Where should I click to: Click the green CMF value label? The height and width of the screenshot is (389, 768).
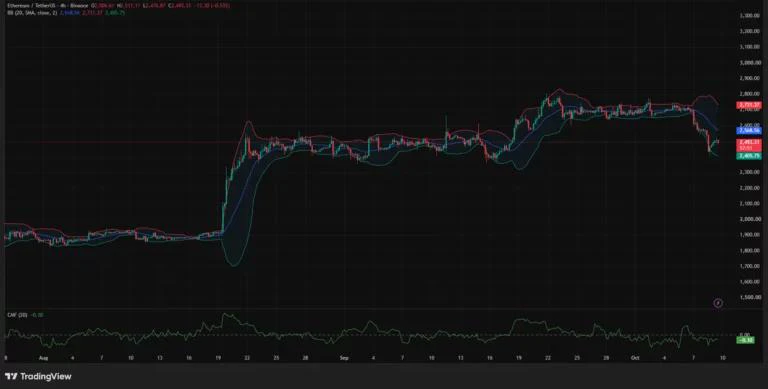(x=745, y=340)
